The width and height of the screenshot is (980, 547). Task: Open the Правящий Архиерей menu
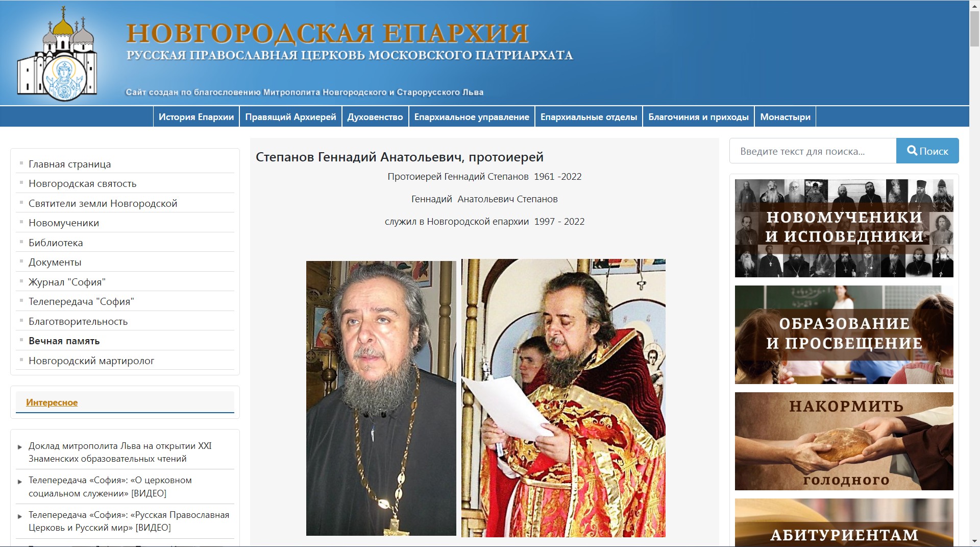click(x=290, y=117)
